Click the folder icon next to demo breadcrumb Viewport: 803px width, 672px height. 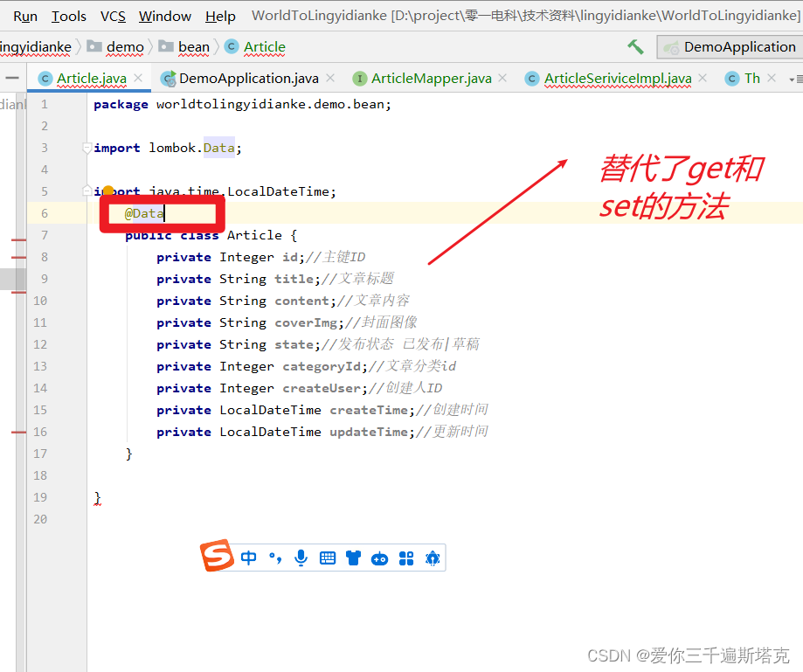(94, 46)
